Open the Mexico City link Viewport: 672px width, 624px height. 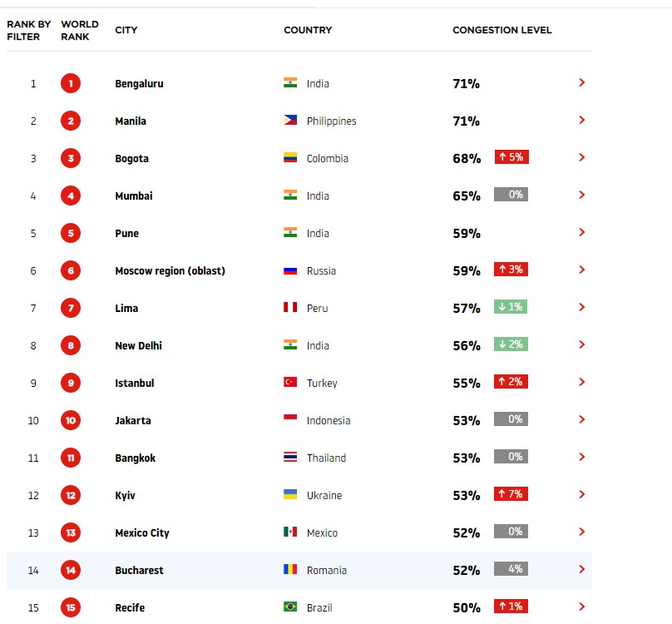(142, 532)
